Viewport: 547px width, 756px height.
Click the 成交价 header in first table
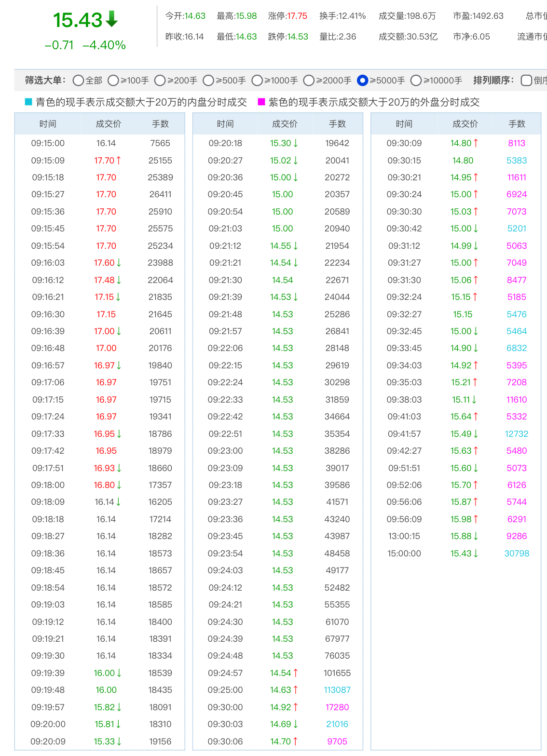coord(108,124)
